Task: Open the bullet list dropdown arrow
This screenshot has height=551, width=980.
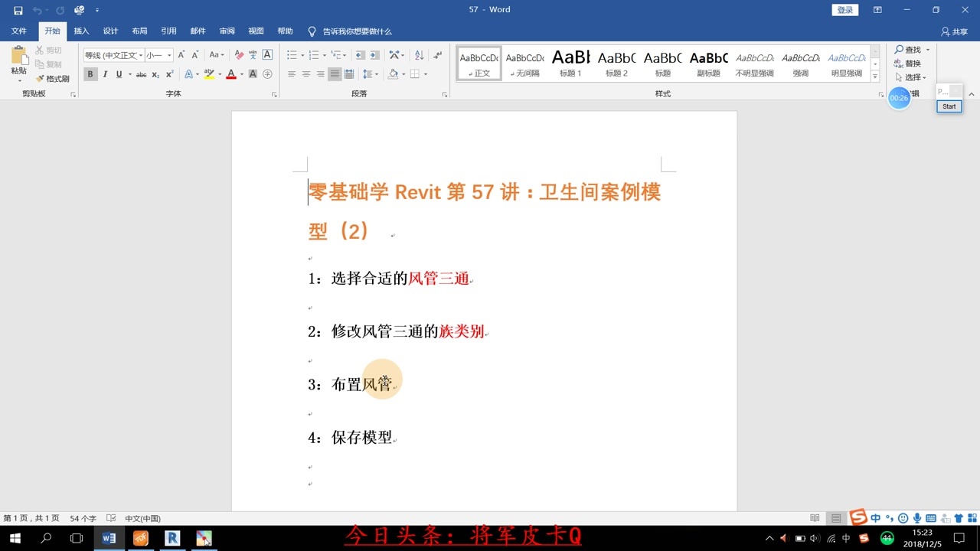Action: coord(302,55)
